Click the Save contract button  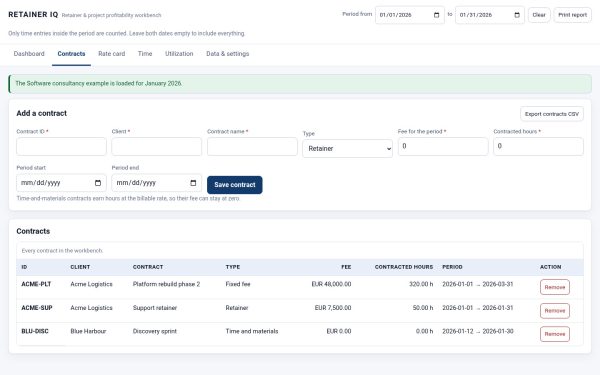pos(235,185)
